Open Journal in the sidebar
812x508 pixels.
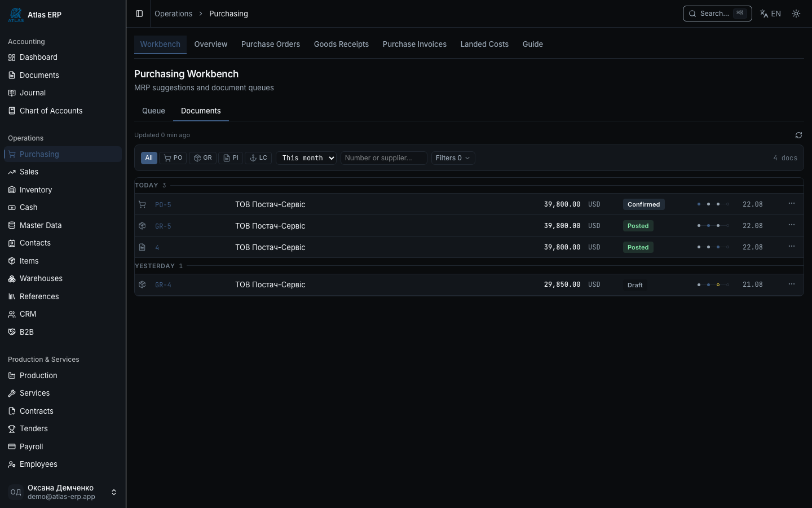[x=63, y=93]
